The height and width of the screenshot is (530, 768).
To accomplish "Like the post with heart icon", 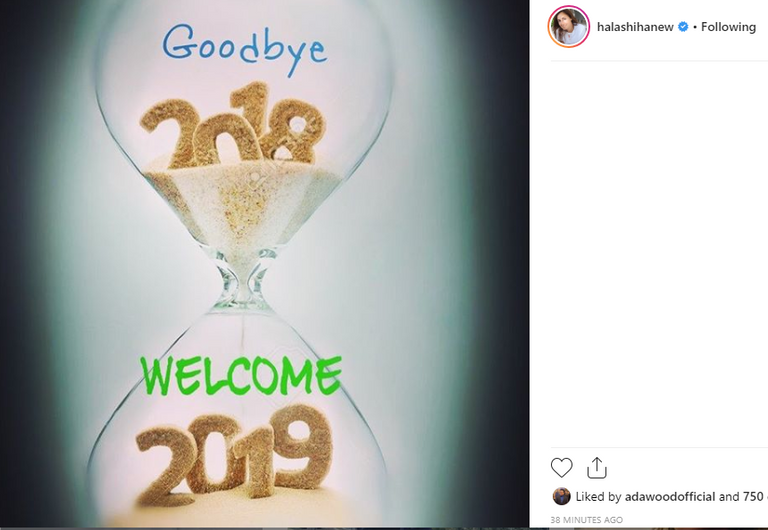I will pos(561,467).
